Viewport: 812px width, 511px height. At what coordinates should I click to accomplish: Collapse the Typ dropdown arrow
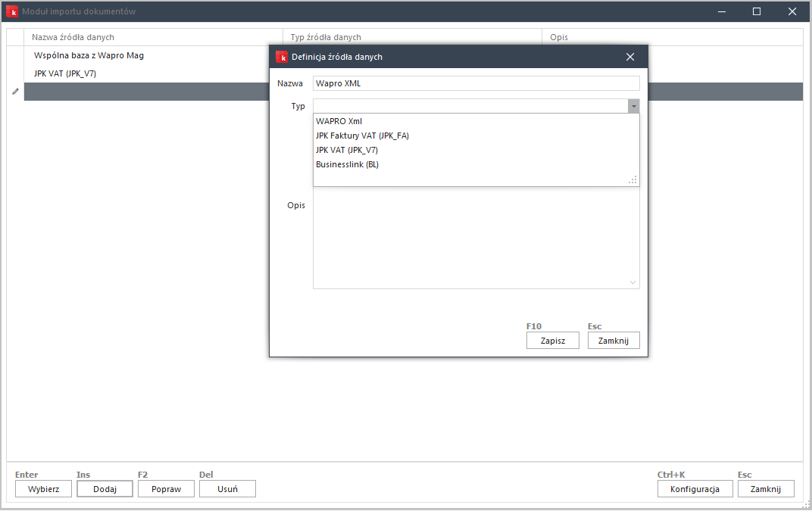click(633, 107)
